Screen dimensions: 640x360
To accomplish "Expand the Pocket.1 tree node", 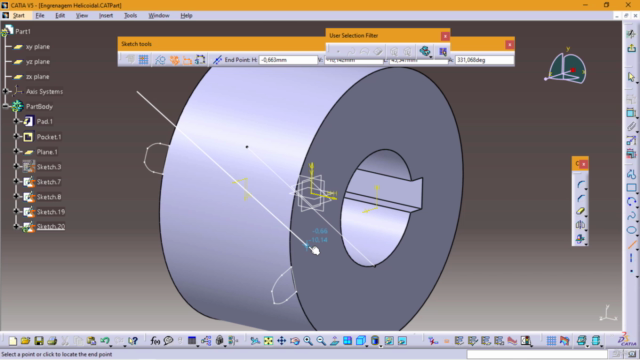I will click(16, 136).
